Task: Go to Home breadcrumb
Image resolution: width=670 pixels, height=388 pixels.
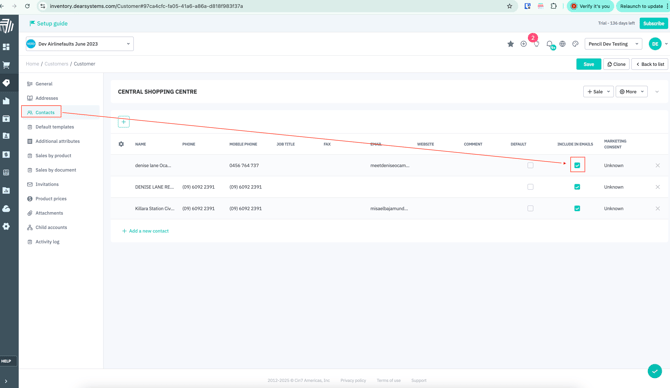Action: click(32, 64)
